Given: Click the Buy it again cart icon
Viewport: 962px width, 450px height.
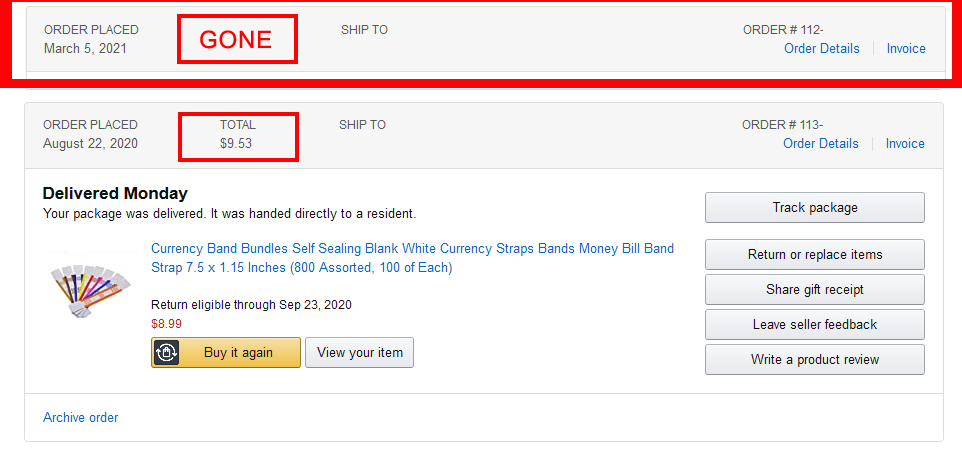Looking at the screenshot, I should [x=166, y=353].
